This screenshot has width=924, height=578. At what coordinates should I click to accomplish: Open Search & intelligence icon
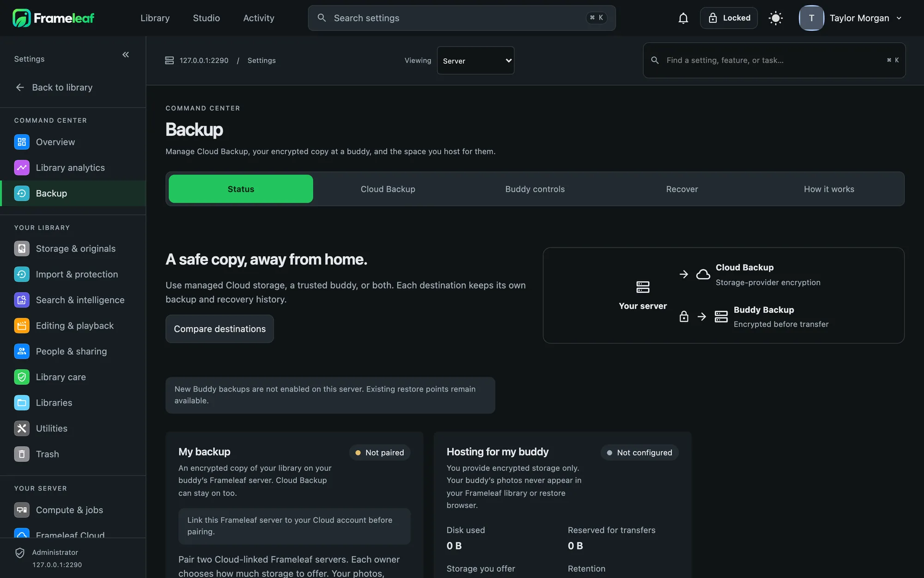[22, 300]
